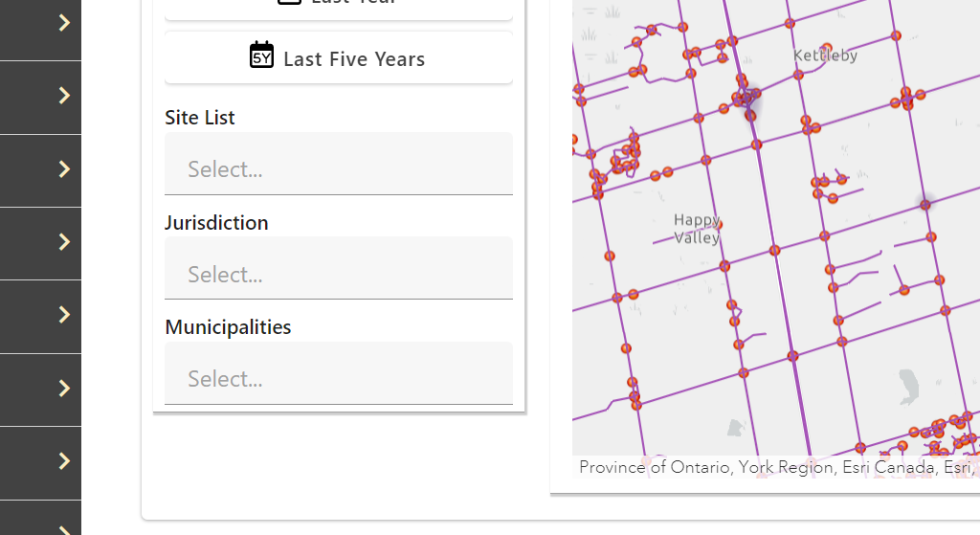The width and height of the screenshot is (980, 535).
Task: Click the fourth chevron in dark sidebar
Action: coord(64,242)
